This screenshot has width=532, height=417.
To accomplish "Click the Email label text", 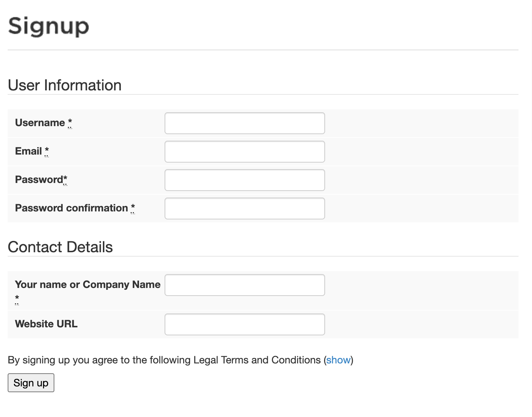I will tap(28, 151).
